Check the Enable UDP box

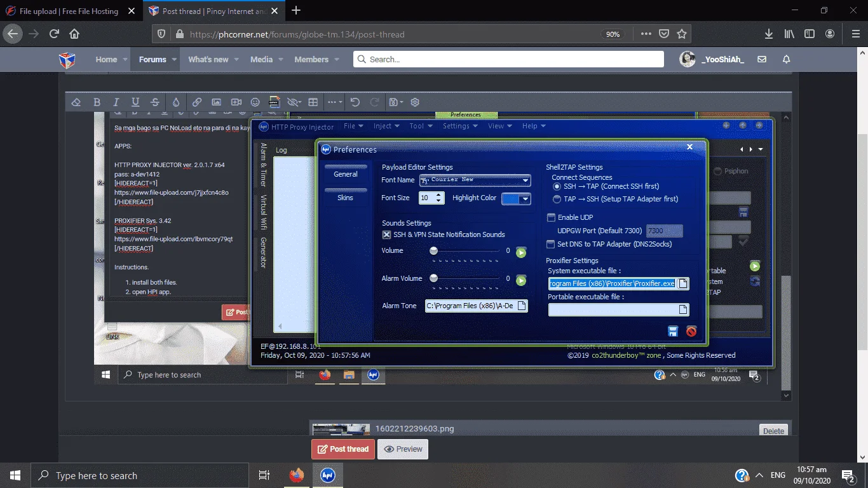point(551,217)
